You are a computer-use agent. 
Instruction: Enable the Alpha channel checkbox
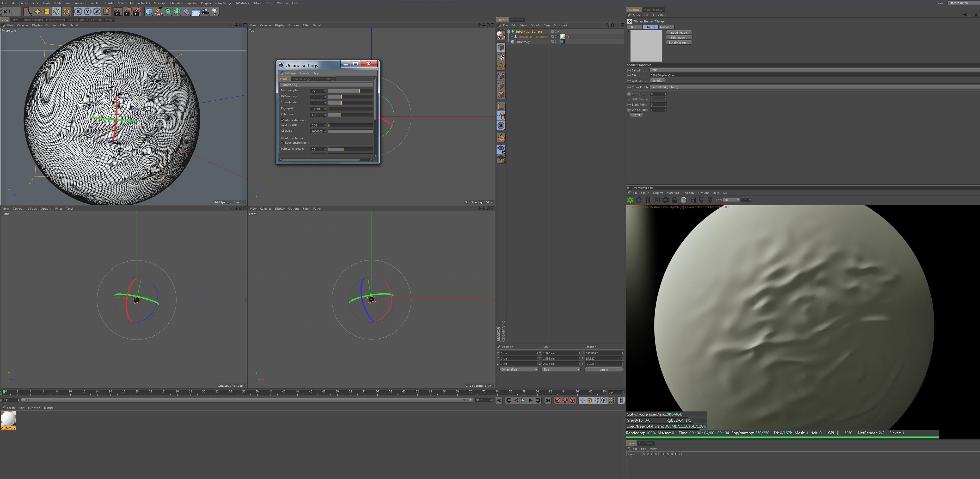point(283,138)
